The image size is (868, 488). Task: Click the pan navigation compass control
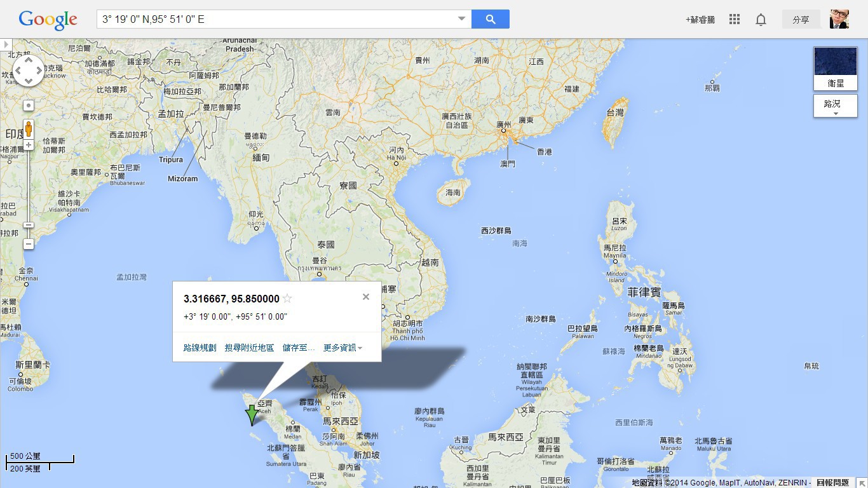click(x=29, y=71)
